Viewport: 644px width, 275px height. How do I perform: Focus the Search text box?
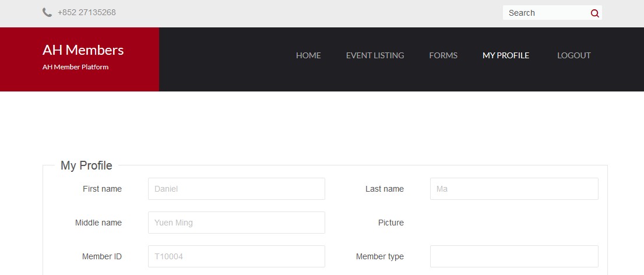(546, 13)
